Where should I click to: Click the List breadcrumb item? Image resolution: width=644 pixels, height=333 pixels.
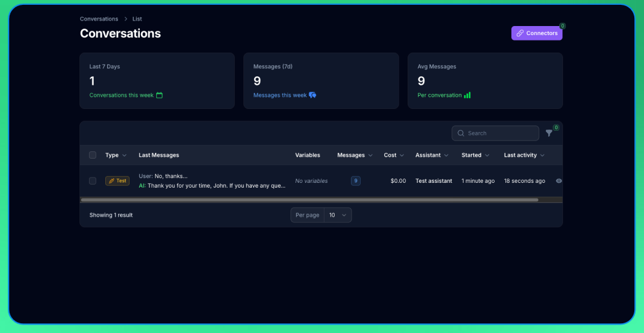click(x=137, y=19)
